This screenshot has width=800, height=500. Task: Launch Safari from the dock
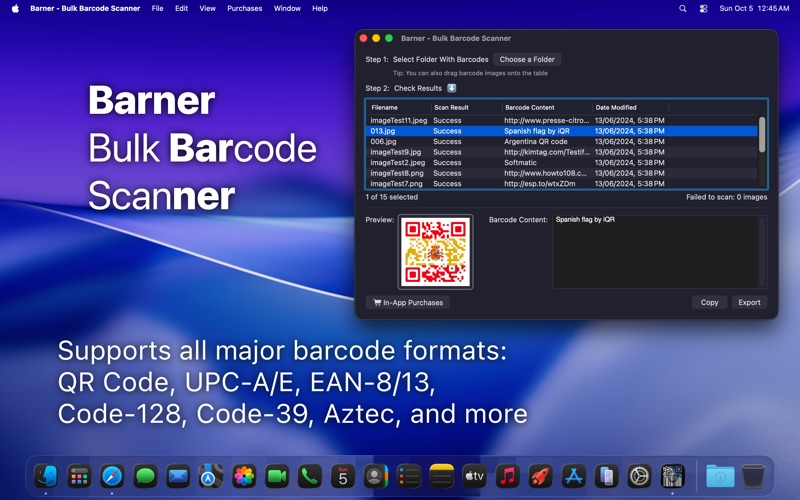(112, 477)
